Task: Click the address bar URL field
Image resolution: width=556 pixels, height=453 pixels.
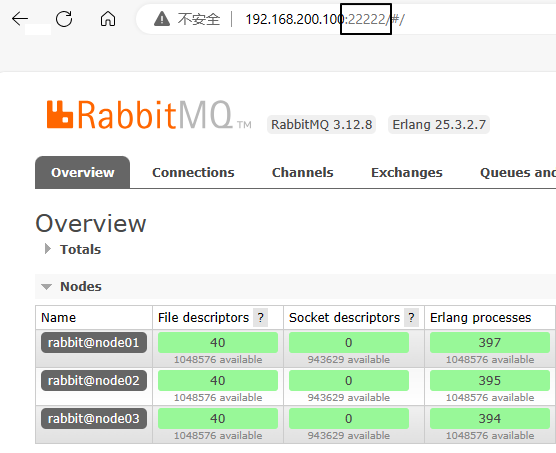Action: [348, 19]
